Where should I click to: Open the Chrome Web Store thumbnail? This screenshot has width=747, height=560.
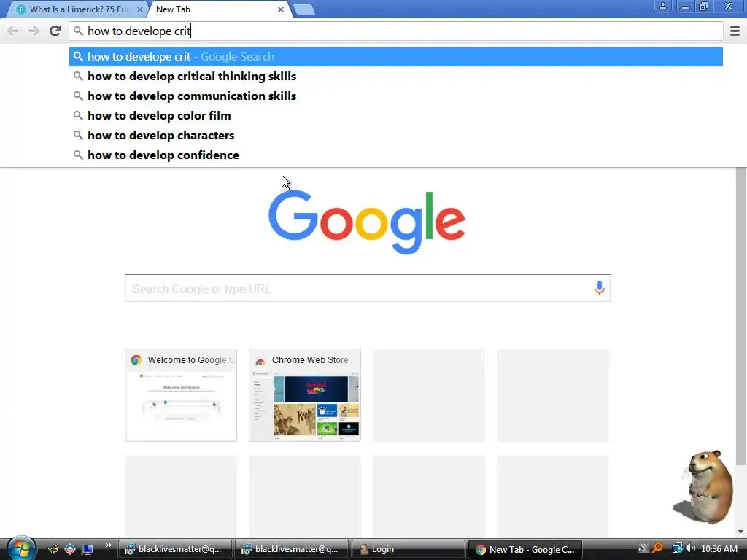tap(305, 395)
